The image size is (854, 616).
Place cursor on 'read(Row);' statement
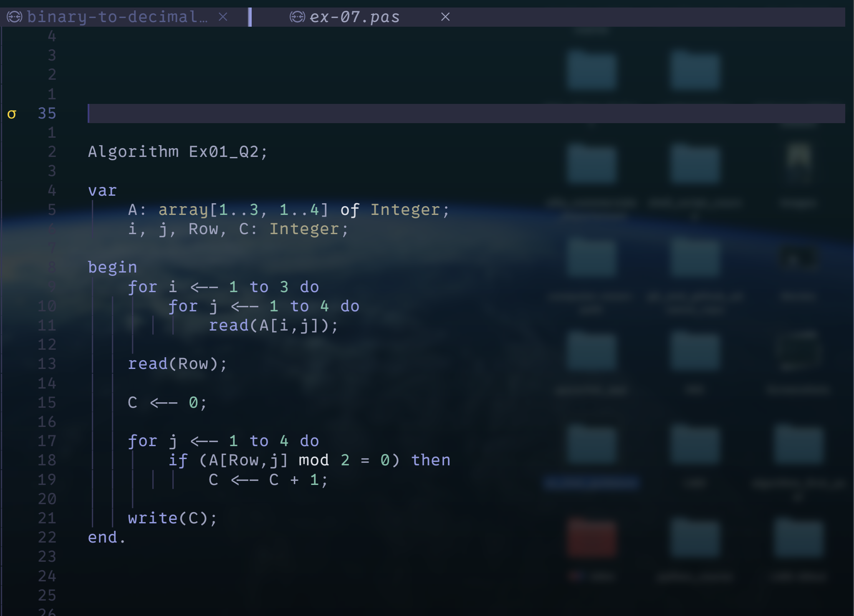pyautogui.click(x=177, y=364)
